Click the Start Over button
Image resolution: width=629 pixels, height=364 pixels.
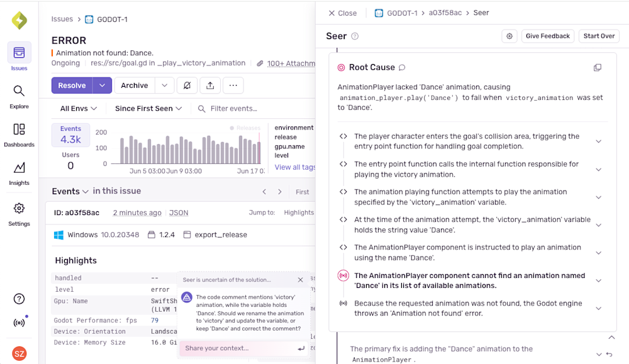(x=599, y=36)
